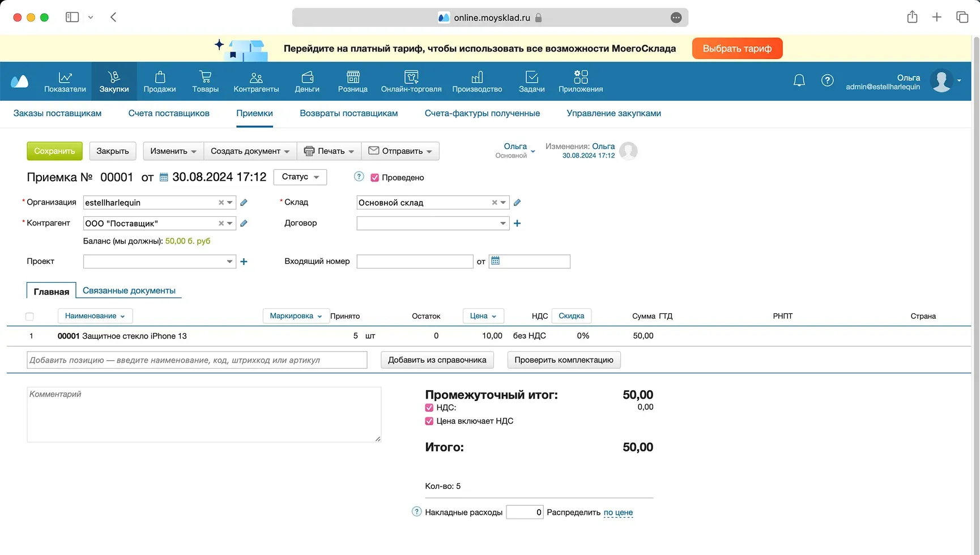The width and height of the screenshot is (980, 555).
Task: Open the notifications bell icon
Action: point(799,80)
